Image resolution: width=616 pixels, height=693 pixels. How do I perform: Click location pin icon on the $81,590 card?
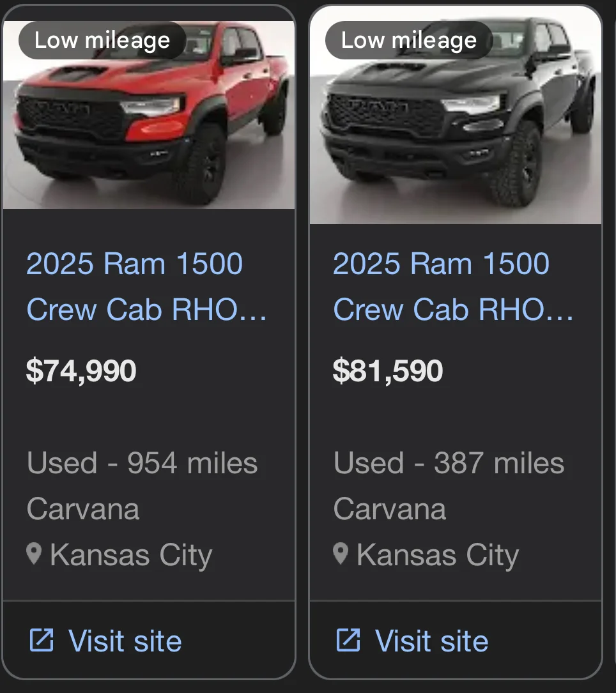tap(341, 554)
